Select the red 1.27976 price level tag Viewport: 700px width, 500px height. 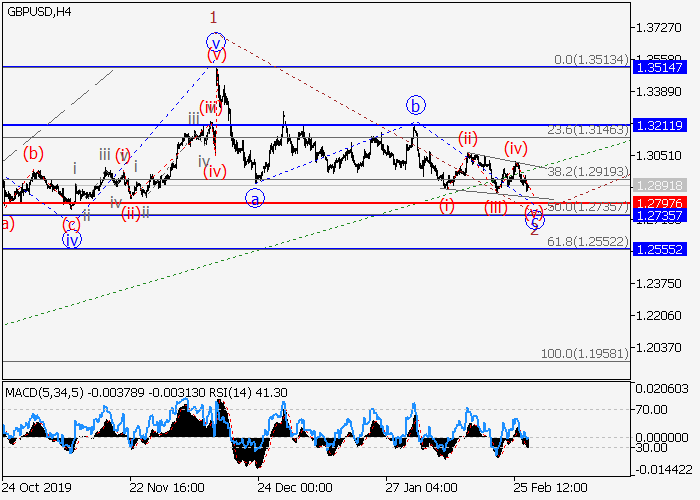point(664,203)
